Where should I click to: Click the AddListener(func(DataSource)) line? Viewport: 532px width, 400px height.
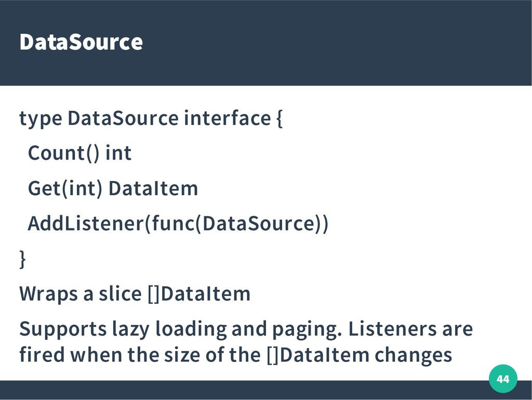coord(178,224)
